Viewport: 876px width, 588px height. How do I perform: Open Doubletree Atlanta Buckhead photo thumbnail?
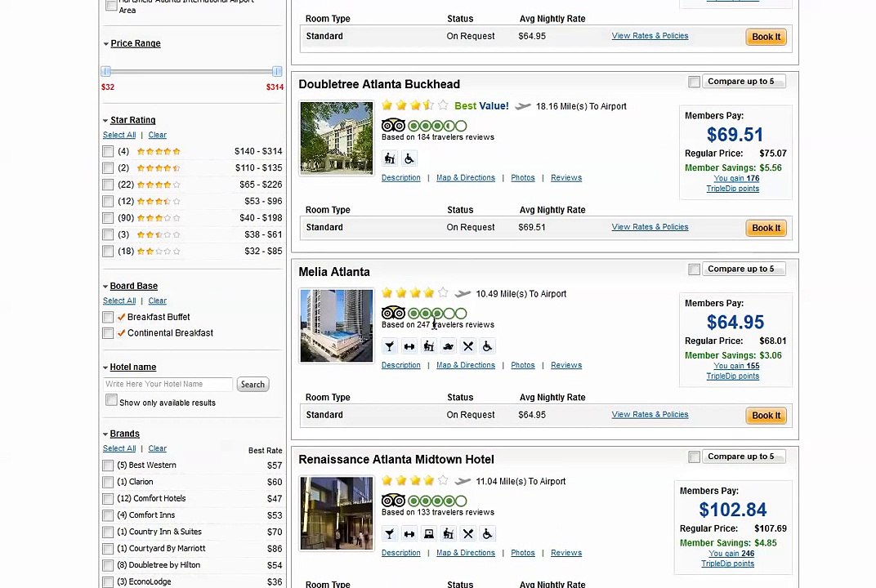coord(337,138)
